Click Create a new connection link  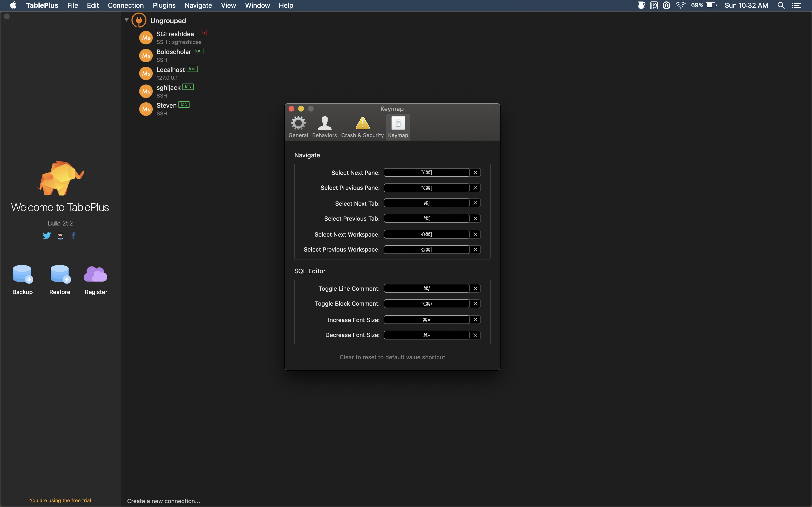pyautogui.click(x=163, y=501)
